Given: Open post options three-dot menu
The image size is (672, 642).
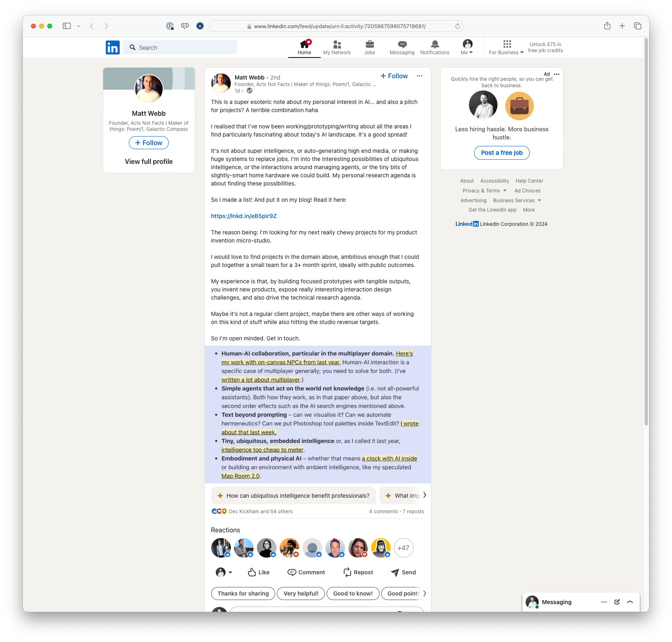Looking at the screenshot, I should (x=420, y=76).
